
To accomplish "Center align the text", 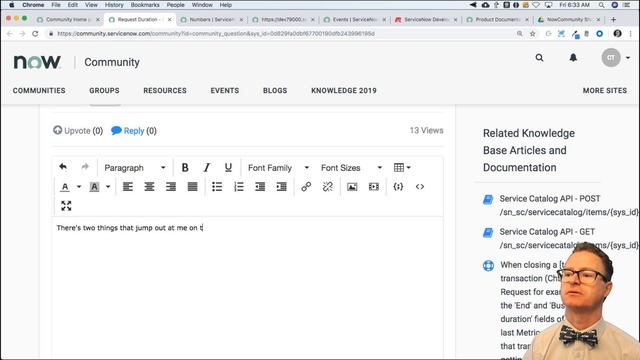I will [149, 187].
